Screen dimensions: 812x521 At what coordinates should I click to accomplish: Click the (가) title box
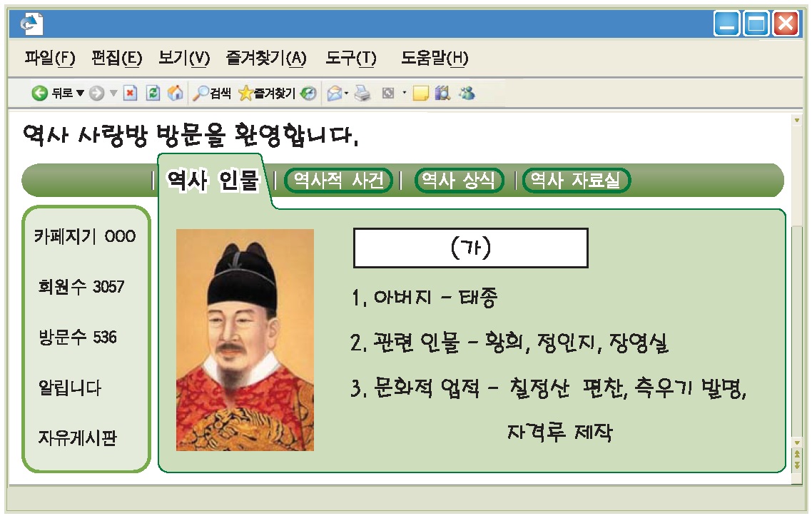(x=470, y=248)
